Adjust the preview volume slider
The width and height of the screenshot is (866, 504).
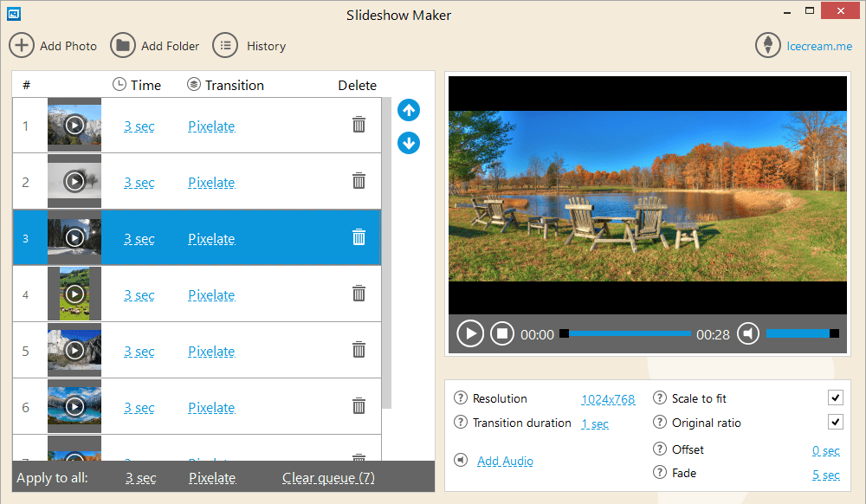coord(803,333)
